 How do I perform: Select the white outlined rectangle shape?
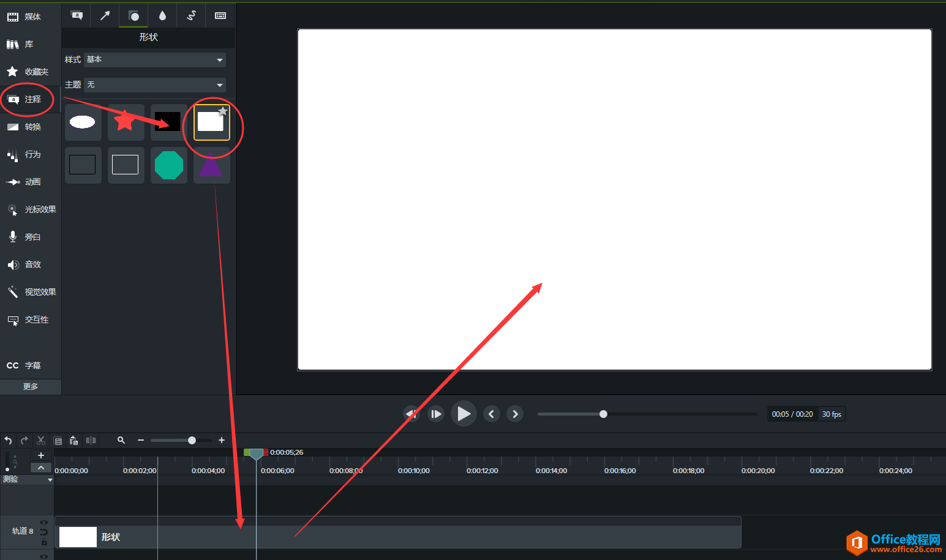click(x=126, y=165)
